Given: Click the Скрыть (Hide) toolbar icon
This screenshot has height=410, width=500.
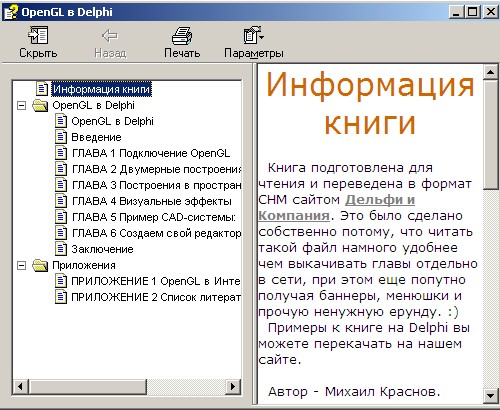Looking at the screenshot, I should pos(38,35).
